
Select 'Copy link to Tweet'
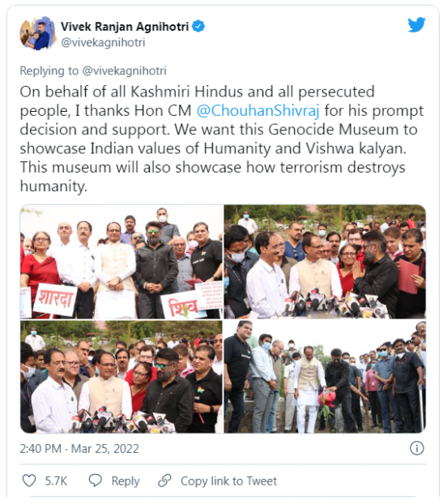228,481
